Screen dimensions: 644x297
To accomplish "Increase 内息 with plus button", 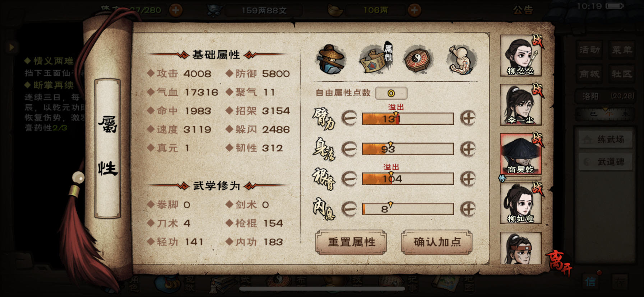I will pos(468,208).
